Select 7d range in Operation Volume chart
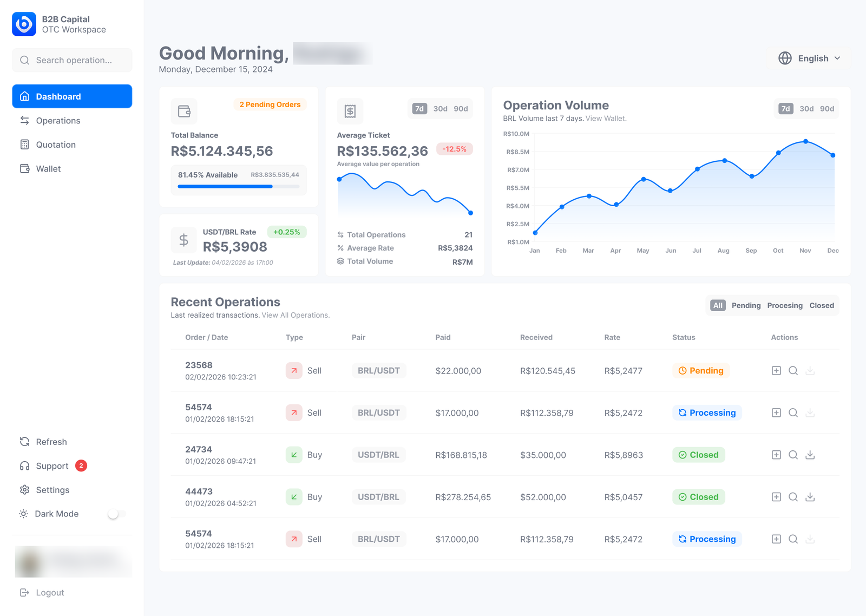Screen dimensions: 866x616 click(x=786, y=109)
